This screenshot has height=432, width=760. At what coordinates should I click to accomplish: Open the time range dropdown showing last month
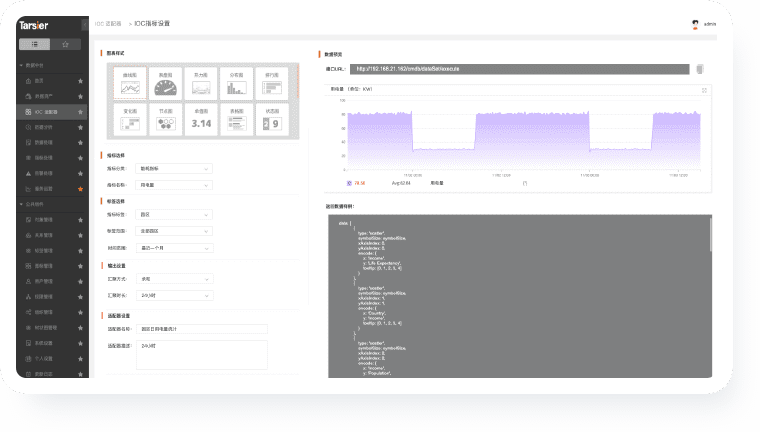pos(174,248)
